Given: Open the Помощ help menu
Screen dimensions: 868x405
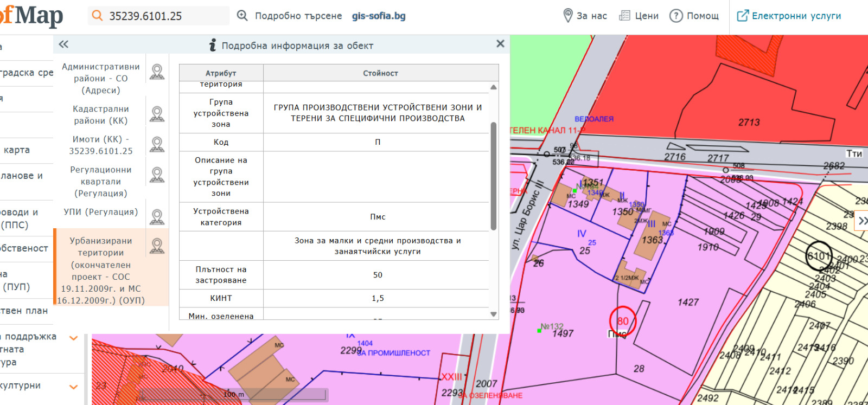Looking at the screenshot, I should pyautogui.click(x=694, y=16).
